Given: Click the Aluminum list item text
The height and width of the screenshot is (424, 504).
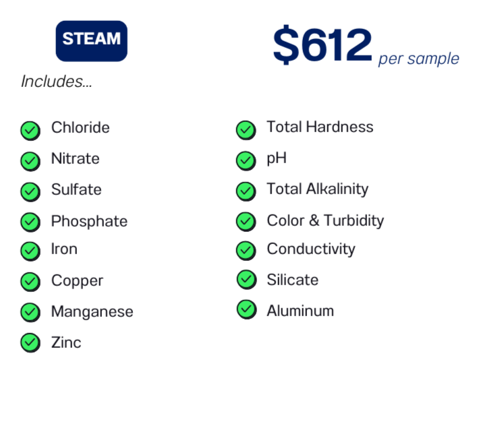Looking at the screenshot, I should [300, 311].
